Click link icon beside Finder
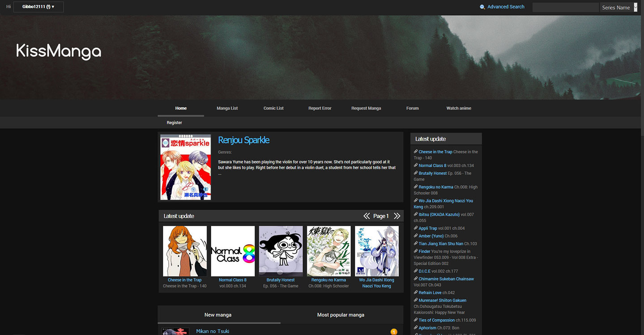This screenshot has height=335, width=644. click(416, 251)
